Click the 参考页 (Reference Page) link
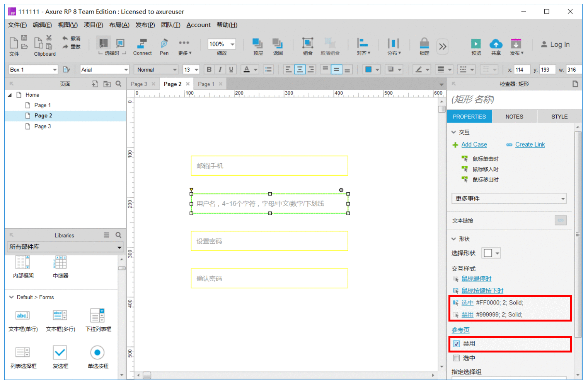The image size is (588, 385). click(460, 330)
